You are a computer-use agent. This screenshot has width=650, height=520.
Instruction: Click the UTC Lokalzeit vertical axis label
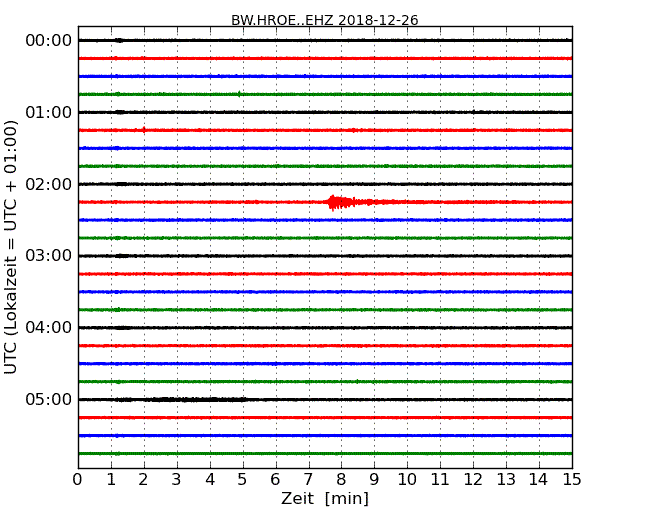(10, 247)
